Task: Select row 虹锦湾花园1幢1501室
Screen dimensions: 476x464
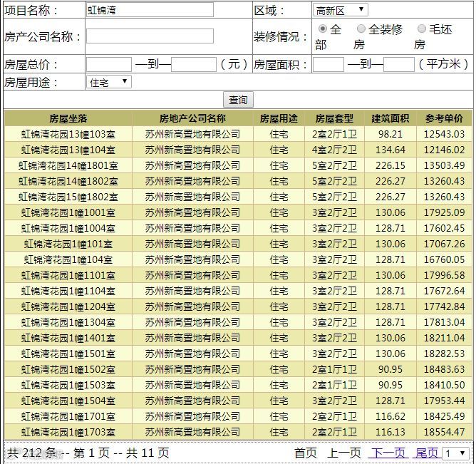Action: (238, 354)
